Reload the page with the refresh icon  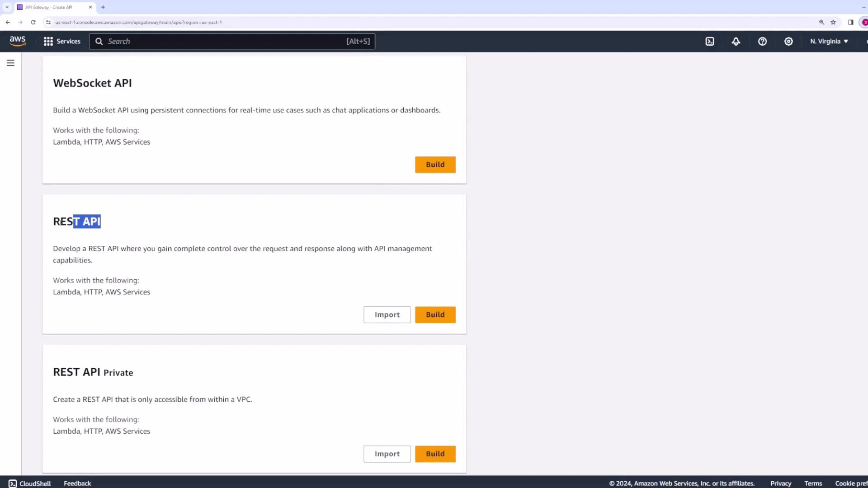33,22
